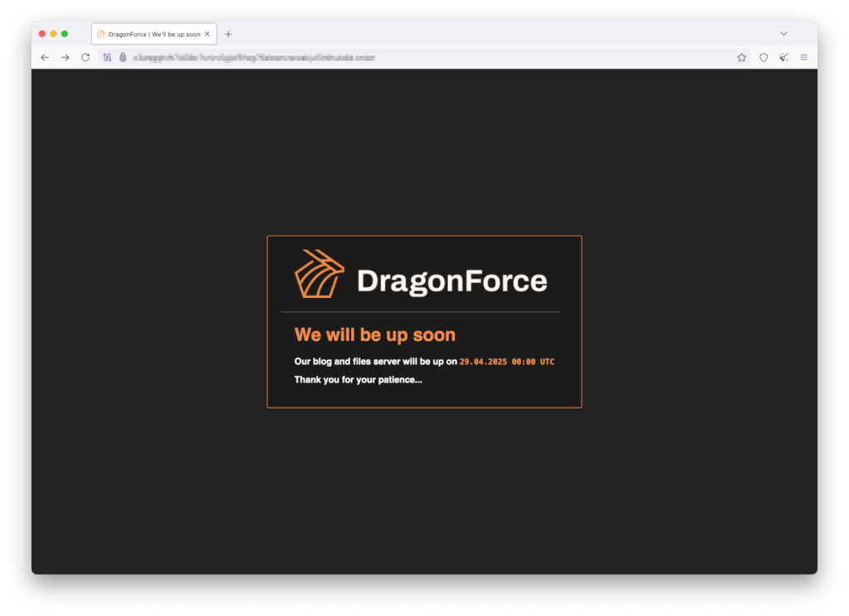Select the DragonForce | We'll be up soon tab
Viewport: 849px width, 616px height.
pyautogui.click(x=154, y=33)
